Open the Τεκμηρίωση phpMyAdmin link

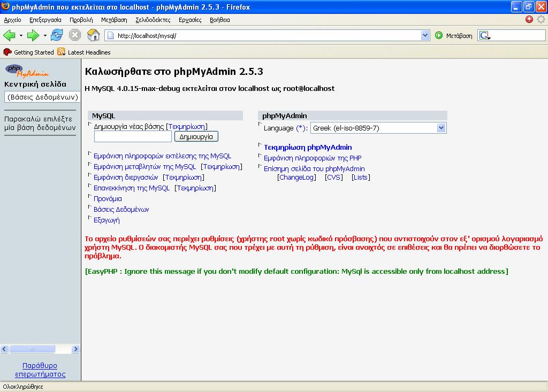[308, 148]
